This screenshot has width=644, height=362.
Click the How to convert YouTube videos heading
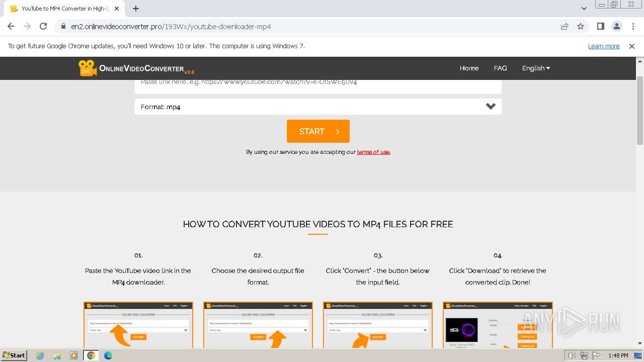pyautogui.click(x=318, y=224)
